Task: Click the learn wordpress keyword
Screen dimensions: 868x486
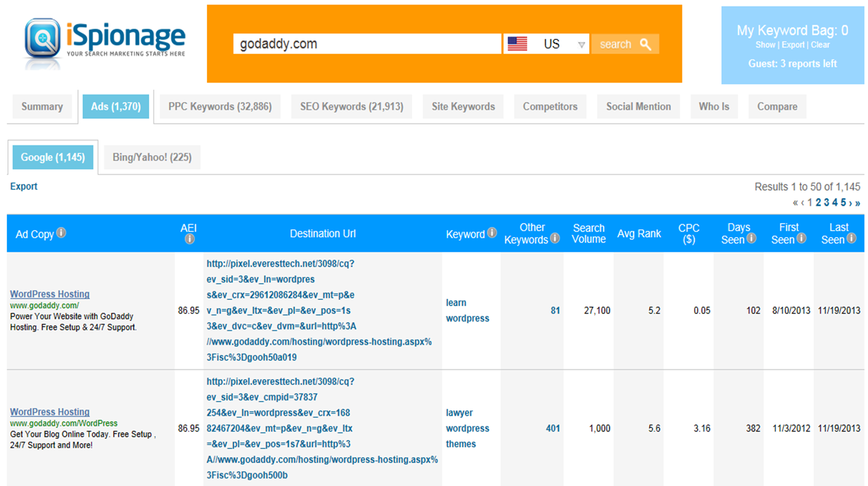Action: tap(467, 311)
